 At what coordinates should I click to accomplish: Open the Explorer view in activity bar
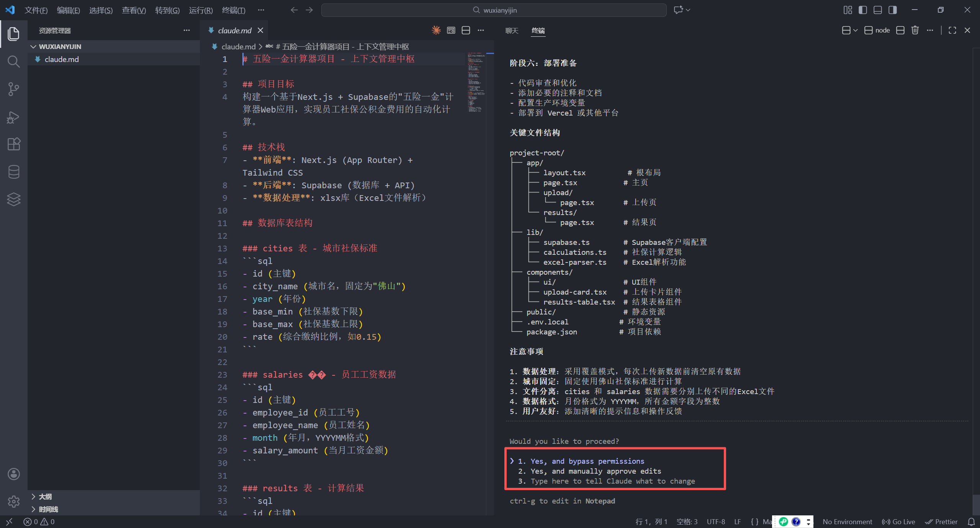(13, 34)
